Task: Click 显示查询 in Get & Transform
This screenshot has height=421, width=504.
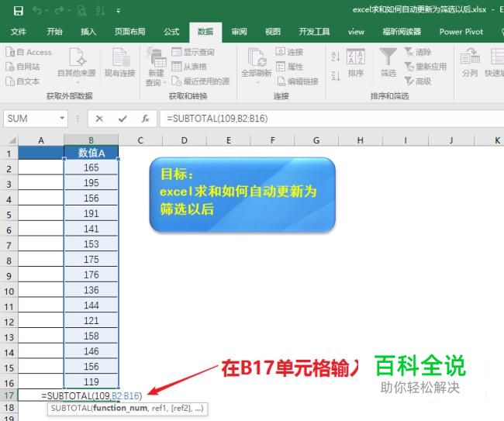Action: click(193, 52)
